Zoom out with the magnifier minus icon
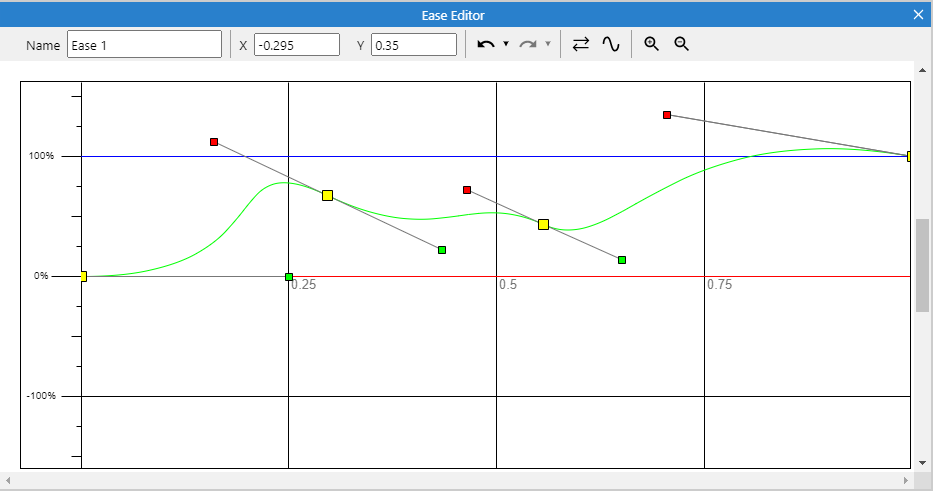Image resolution: width=933 pixels, height=491 pixels. 682,44
